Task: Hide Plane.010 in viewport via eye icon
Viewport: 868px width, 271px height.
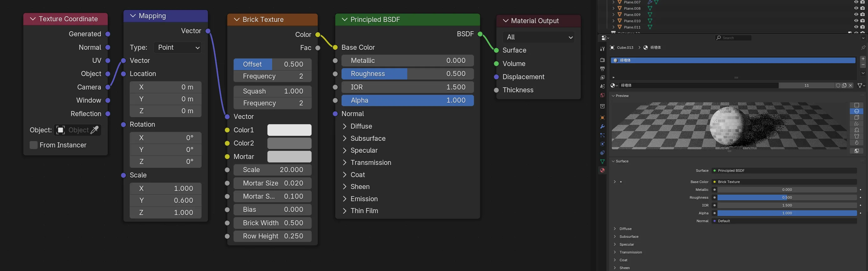Action: point(856,21)
